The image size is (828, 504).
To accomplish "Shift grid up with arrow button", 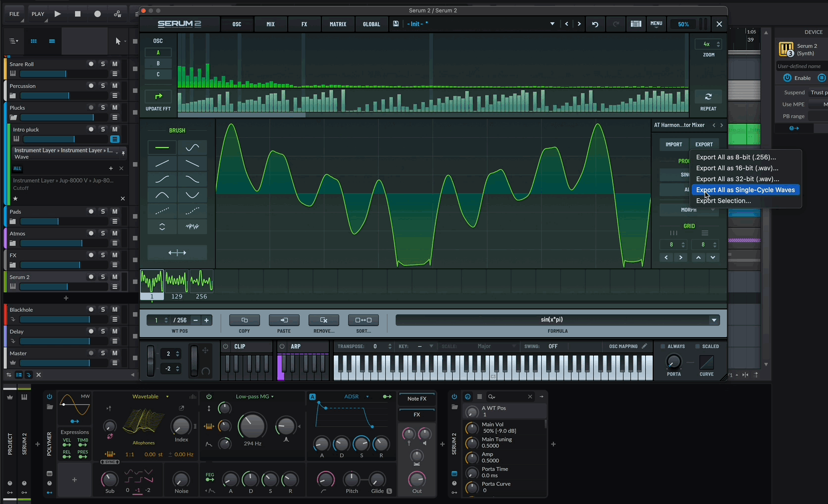I will click(698, 257).
